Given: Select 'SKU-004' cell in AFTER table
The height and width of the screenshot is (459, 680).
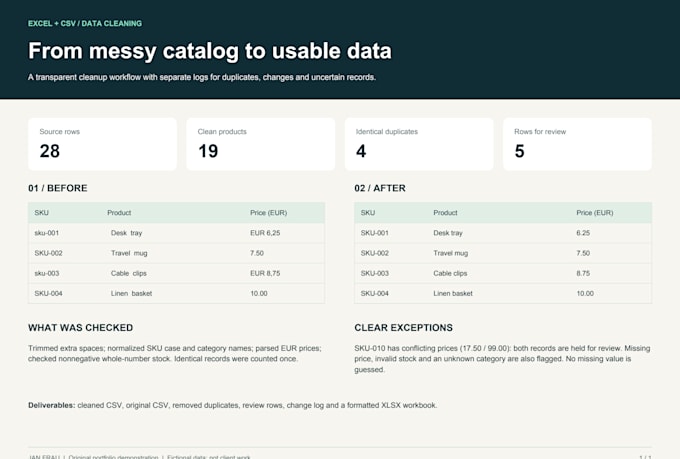Looking at the screenshot, I should pyautogui.click(x=375, y=293).
